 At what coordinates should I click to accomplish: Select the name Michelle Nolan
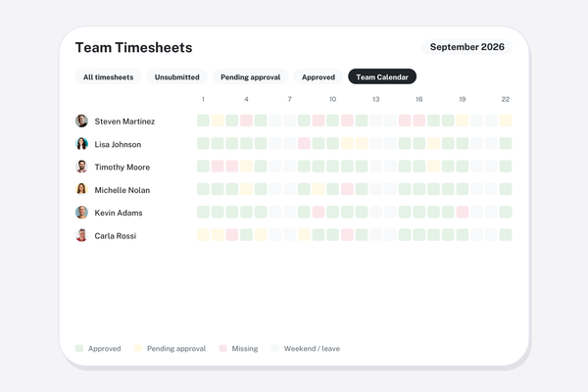coord(122,190)
